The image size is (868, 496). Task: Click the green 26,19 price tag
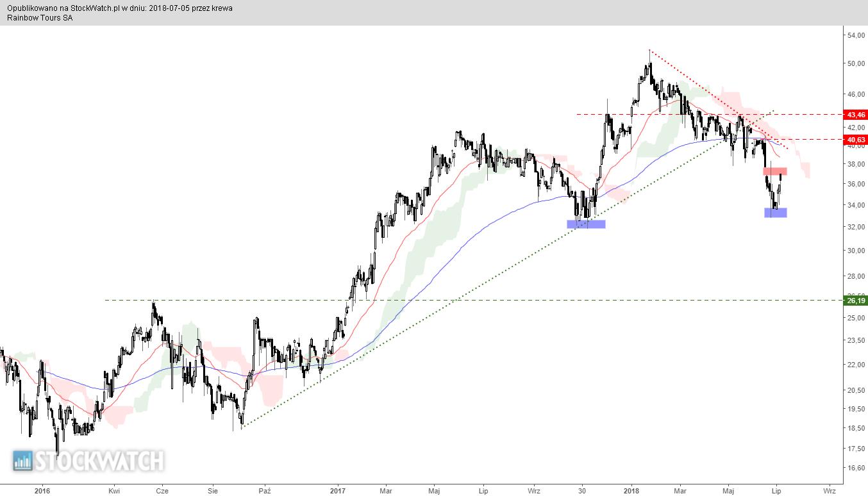[x=856, y=301]
